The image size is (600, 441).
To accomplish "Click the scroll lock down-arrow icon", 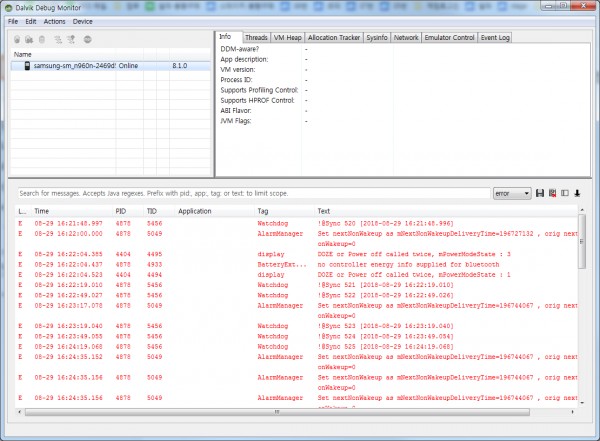I will [577, 193].
